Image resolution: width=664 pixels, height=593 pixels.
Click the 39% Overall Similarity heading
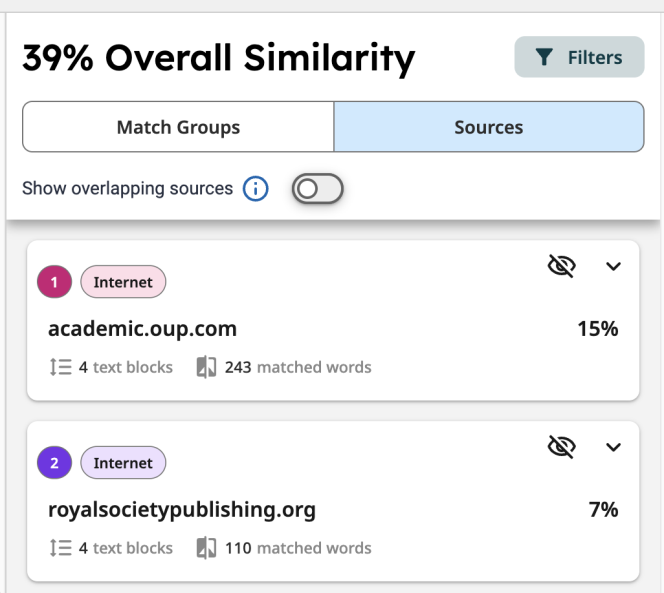[219, 58]
